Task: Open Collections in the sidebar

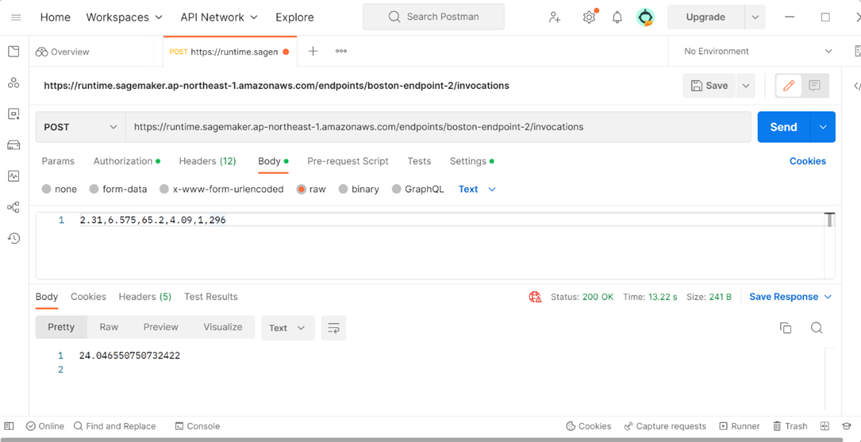Action: pos(14,52)
